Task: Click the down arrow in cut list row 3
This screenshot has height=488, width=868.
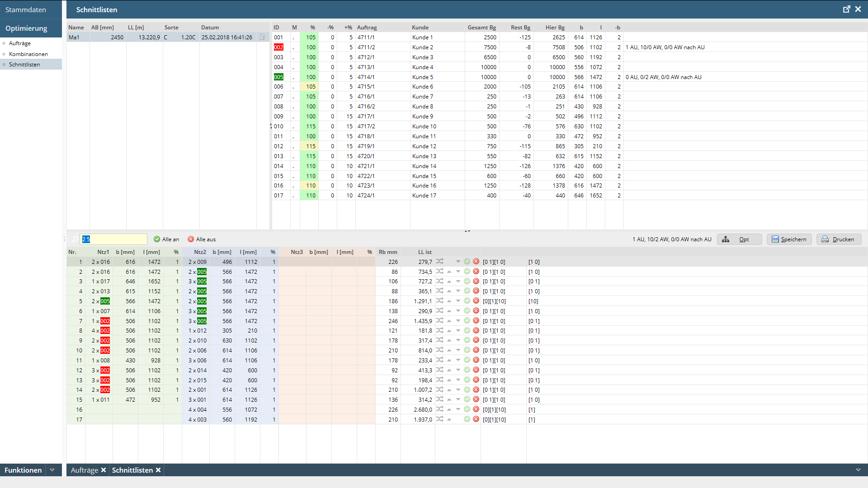Action: pyautogui.click(x=458, y=282)
